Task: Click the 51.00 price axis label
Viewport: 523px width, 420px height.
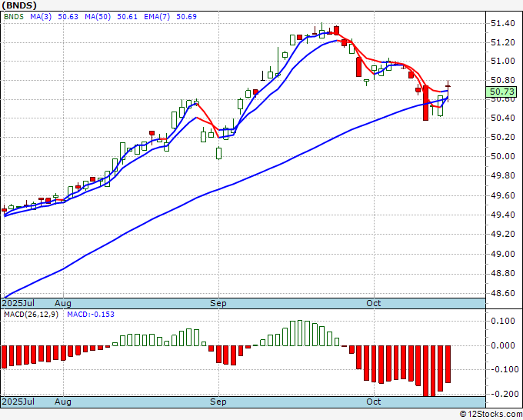Action: tap(503, 61)
